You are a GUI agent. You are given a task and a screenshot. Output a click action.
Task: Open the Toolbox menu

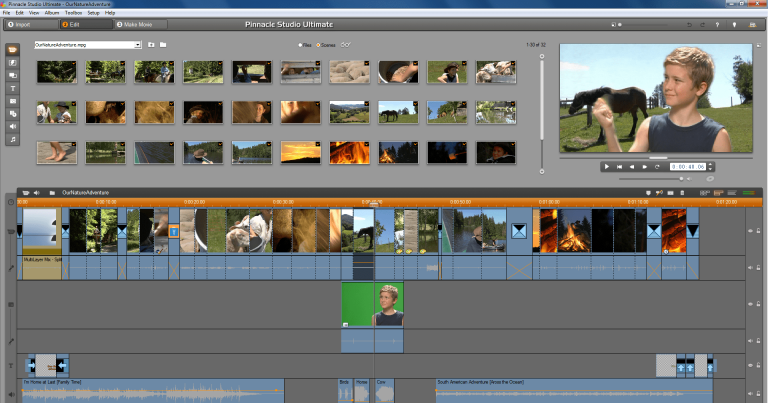coord(73,13)
